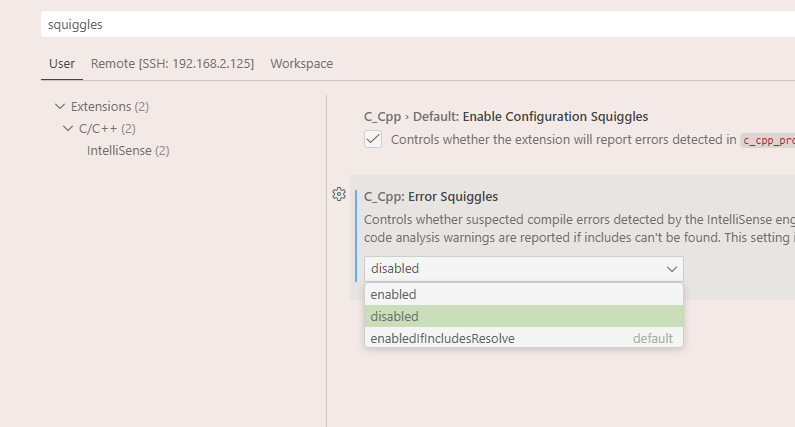795x427 pixels.
Task: Switch to the User settings tab
Action: (x=62, y=64)
